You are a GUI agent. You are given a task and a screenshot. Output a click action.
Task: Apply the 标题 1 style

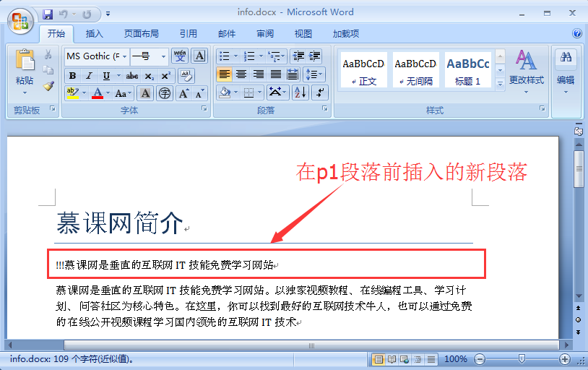467,70
